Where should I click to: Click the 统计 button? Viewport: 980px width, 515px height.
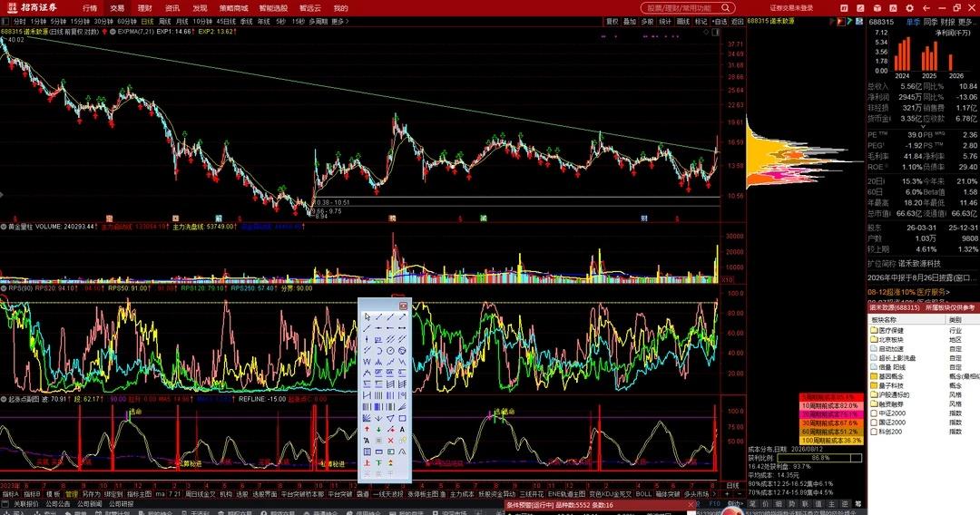click(x=665, y=21)
